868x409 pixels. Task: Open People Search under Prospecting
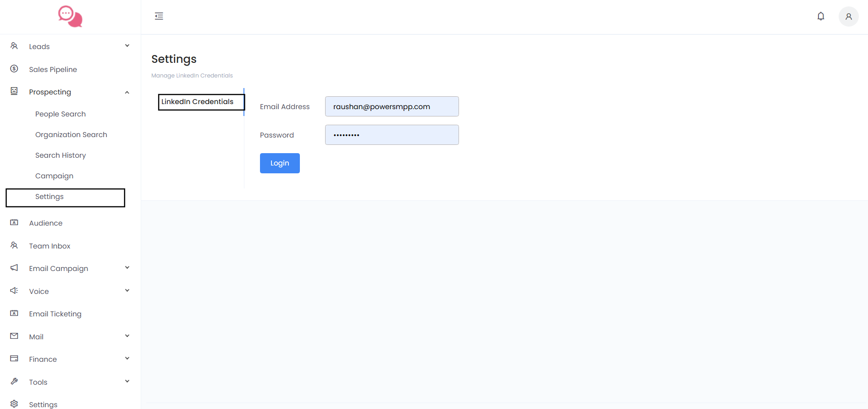pyautogui.click(x=61, y=114)
